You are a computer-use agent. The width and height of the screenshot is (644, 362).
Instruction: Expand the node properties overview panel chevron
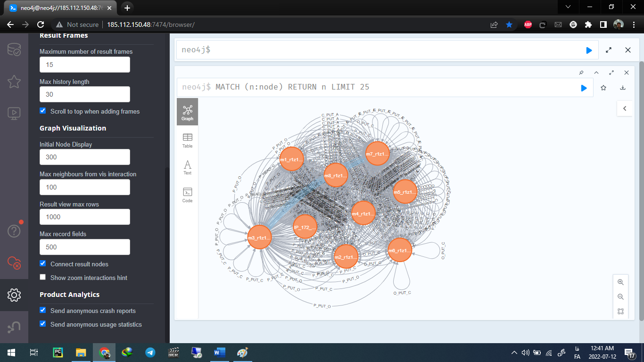coord(625,108)
